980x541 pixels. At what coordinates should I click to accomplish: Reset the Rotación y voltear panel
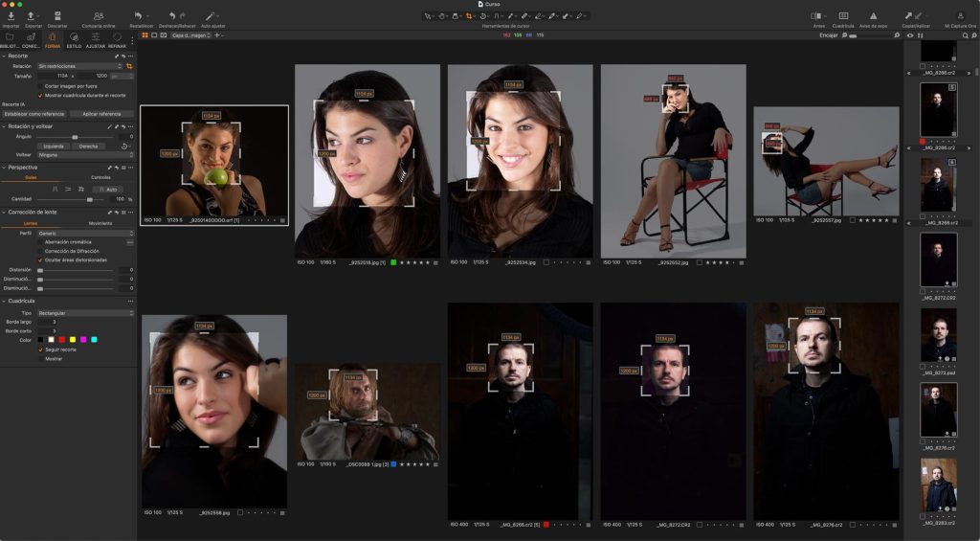tap(123, 126)
